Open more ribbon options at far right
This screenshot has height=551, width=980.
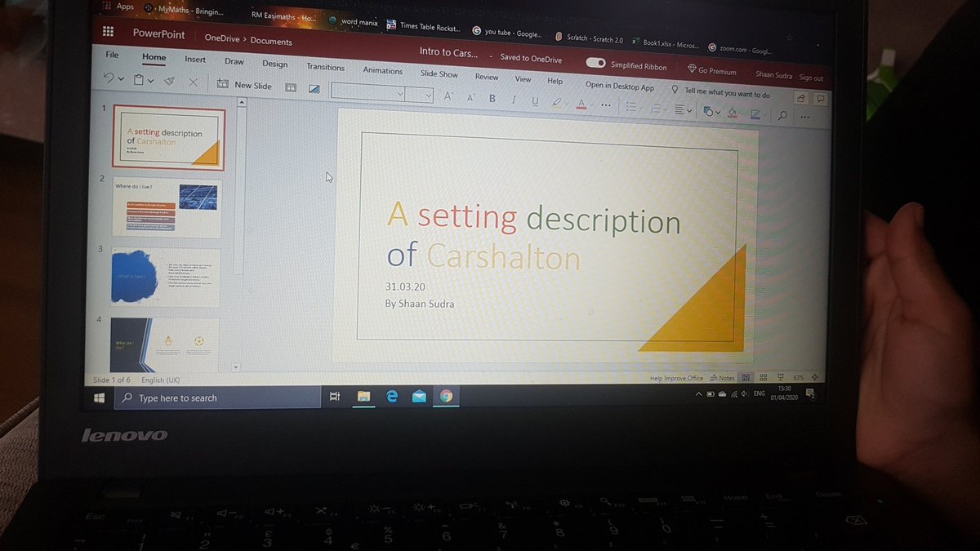[806, 117]
